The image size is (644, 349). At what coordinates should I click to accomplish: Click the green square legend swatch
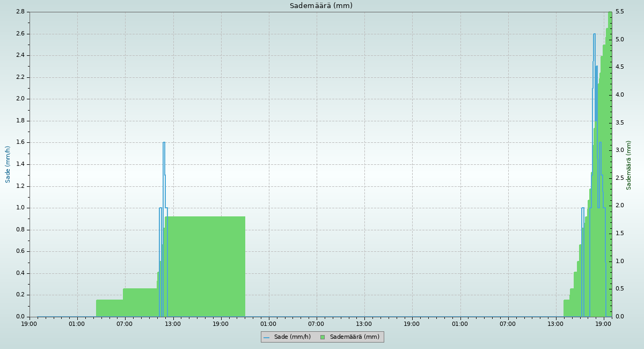click(x=323, y=337)
